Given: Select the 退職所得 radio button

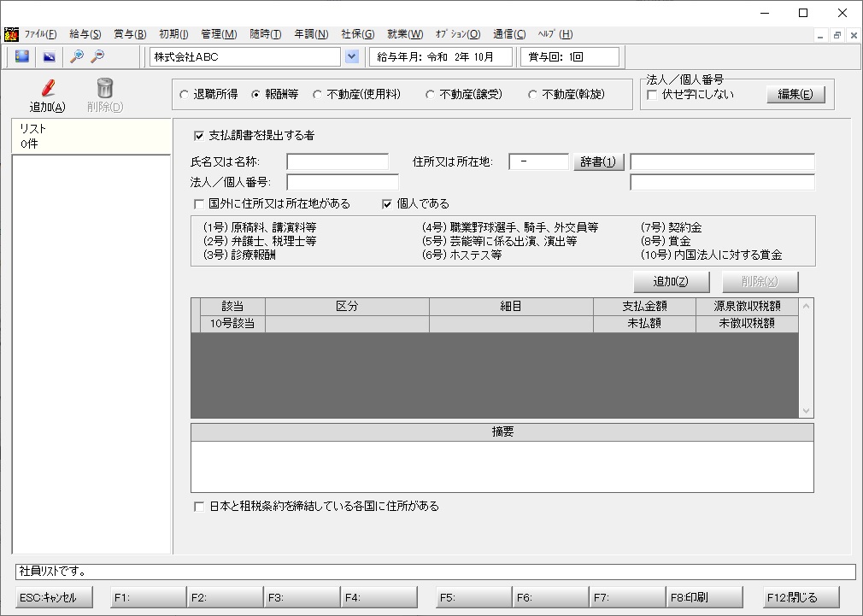Looking at the screenshot, I should point(184,95).
